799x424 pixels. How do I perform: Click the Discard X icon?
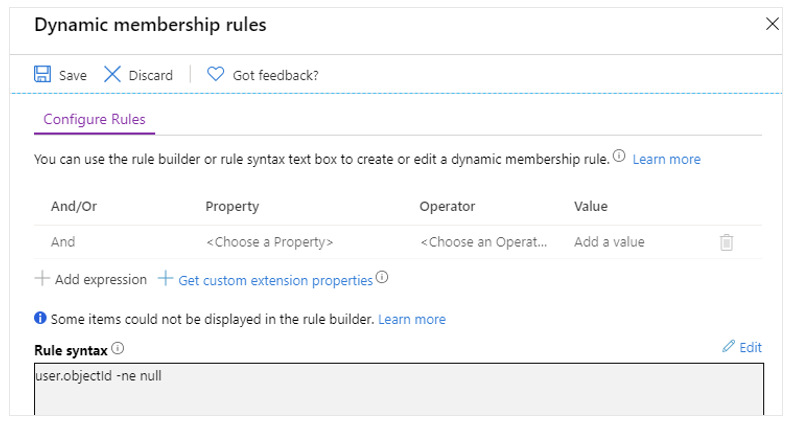113,75
